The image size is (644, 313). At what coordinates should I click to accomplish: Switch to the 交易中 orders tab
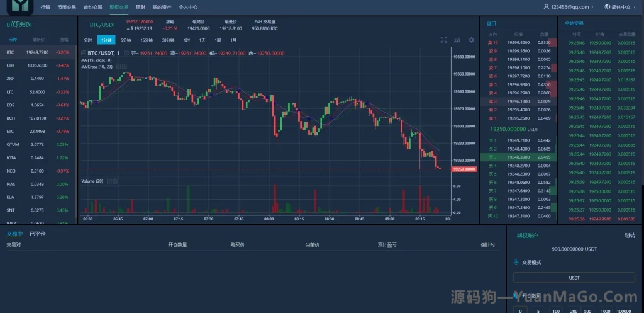point(14,234)
